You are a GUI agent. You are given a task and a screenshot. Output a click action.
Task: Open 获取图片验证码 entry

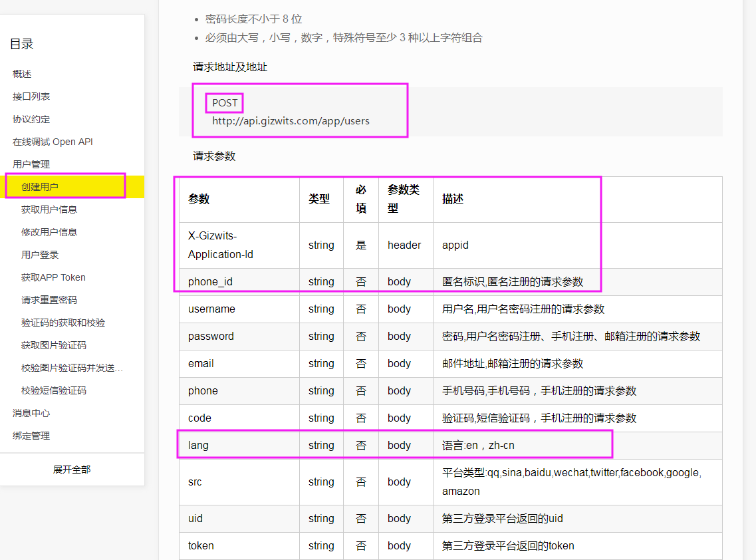coord(54,345)
